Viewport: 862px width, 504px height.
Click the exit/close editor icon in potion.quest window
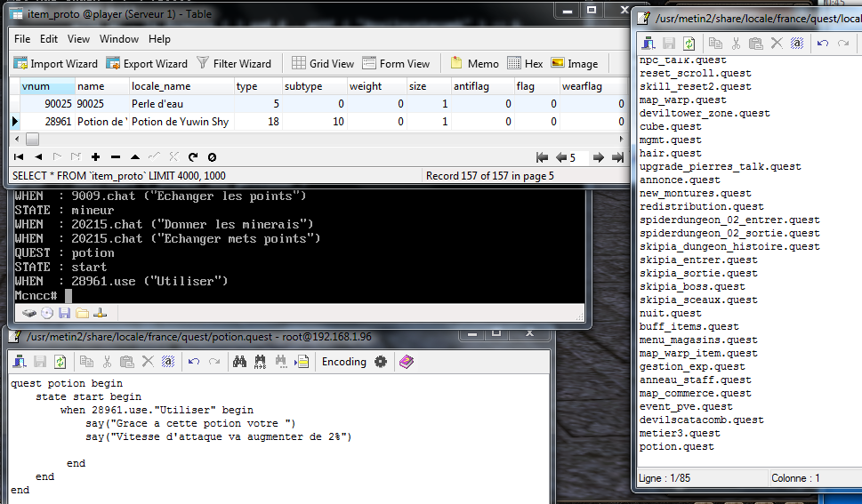point(20,362)
